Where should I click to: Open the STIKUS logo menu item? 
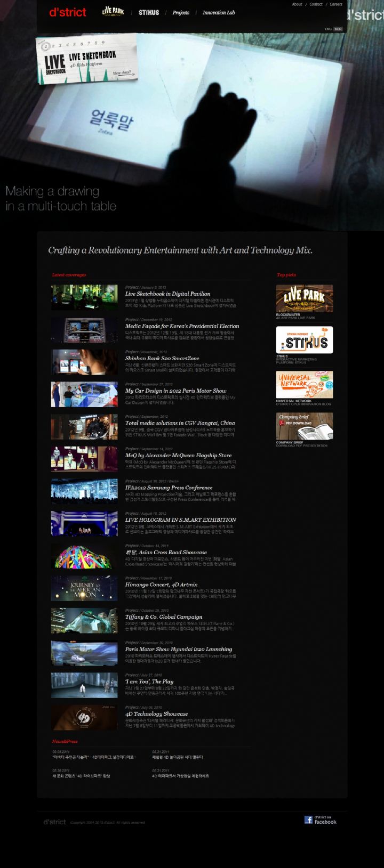tap(149, 12)
